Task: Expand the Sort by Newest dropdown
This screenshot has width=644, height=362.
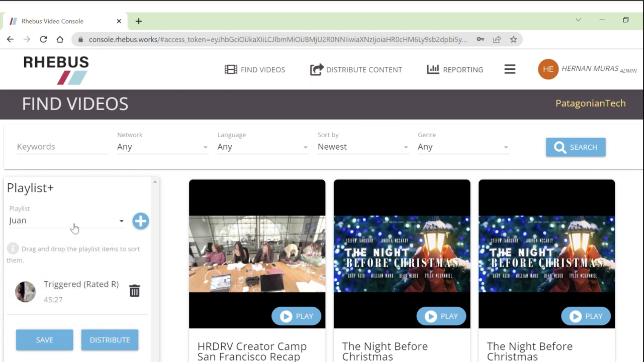Action: pos(363,147)
